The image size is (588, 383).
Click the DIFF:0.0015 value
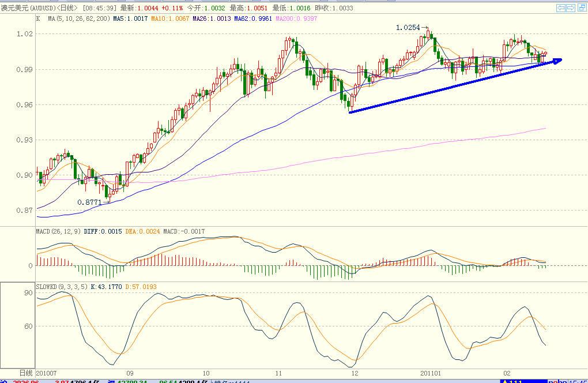[x=103, y=231]
